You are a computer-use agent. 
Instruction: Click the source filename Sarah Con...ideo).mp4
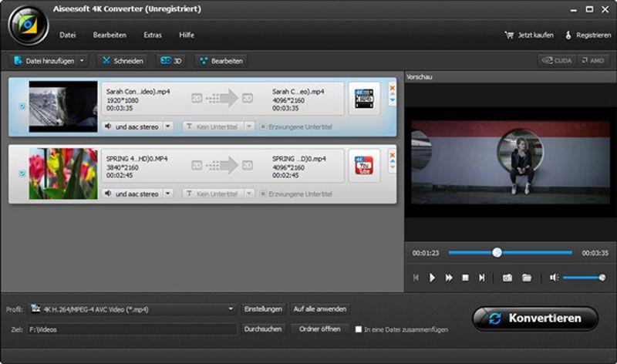pyautogui.click(x=138, y=92)
